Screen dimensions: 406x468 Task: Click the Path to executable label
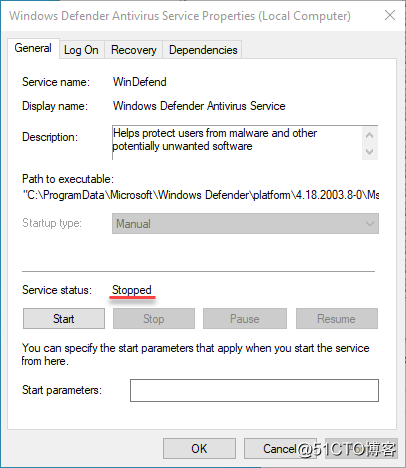tap(68, 179)
